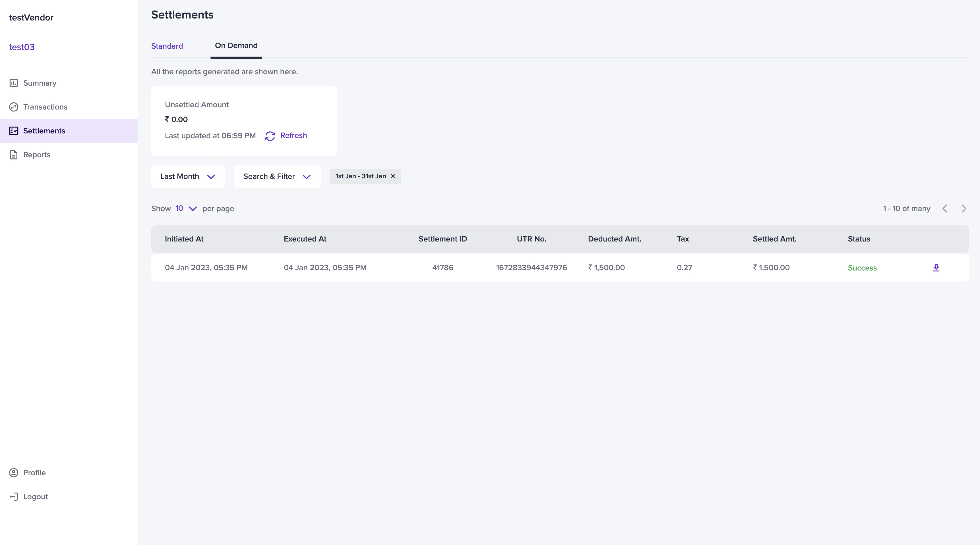Expand the Last Month date dropdown
The height and width of the screenshot is (545, 980).
(x=188, y=177)
